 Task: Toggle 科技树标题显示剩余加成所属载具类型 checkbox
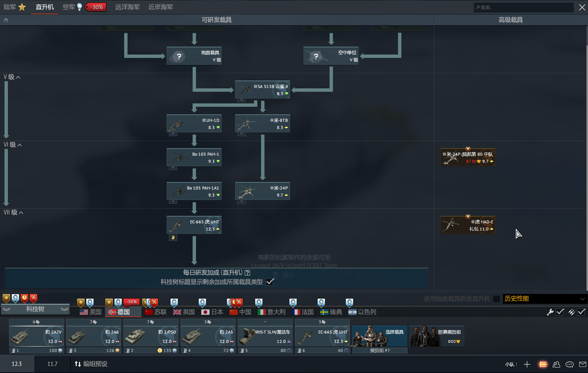[270, 282]
